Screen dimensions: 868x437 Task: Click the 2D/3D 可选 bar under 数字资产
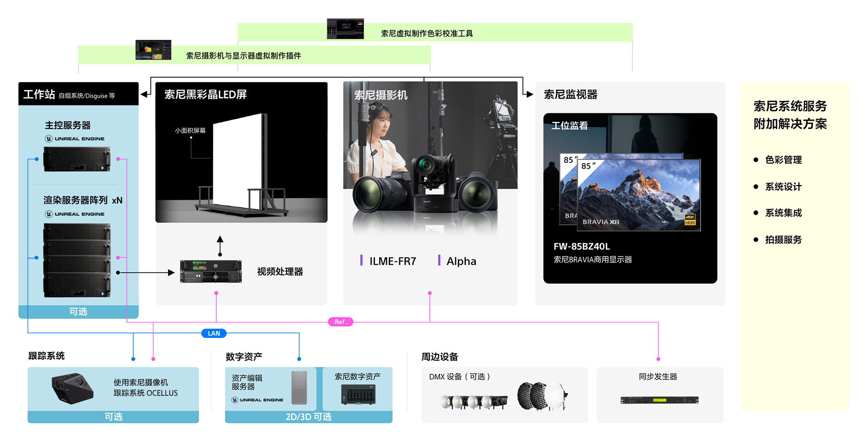tap(308, 417)
